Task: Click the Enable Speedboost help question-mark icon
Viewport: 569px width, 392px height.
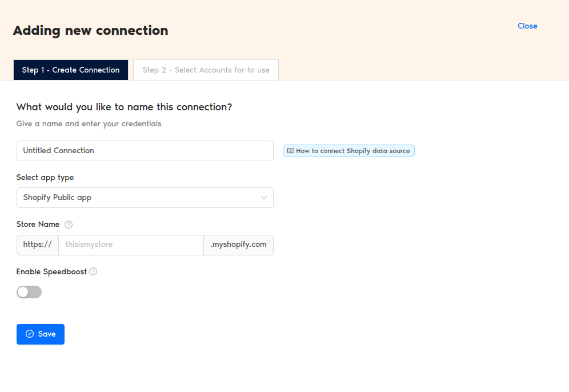Action: pyautogui.click(x=93, y=272)
